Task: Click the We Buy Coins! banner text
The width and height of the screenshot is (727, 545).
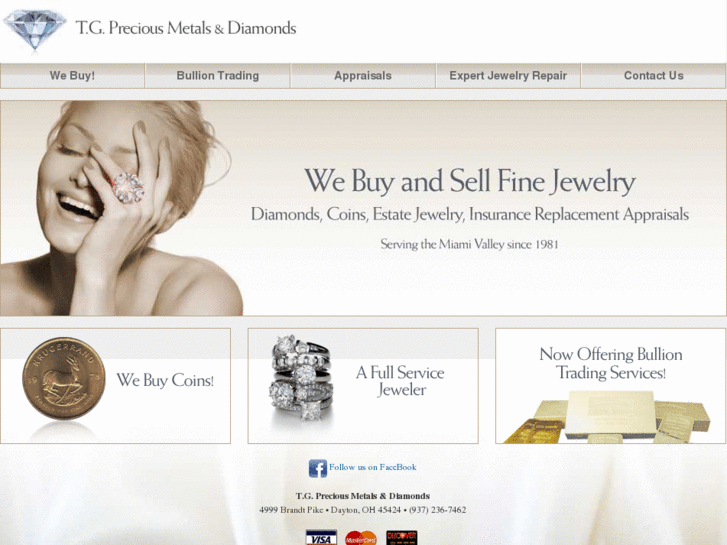Action: tap(165, 380)
